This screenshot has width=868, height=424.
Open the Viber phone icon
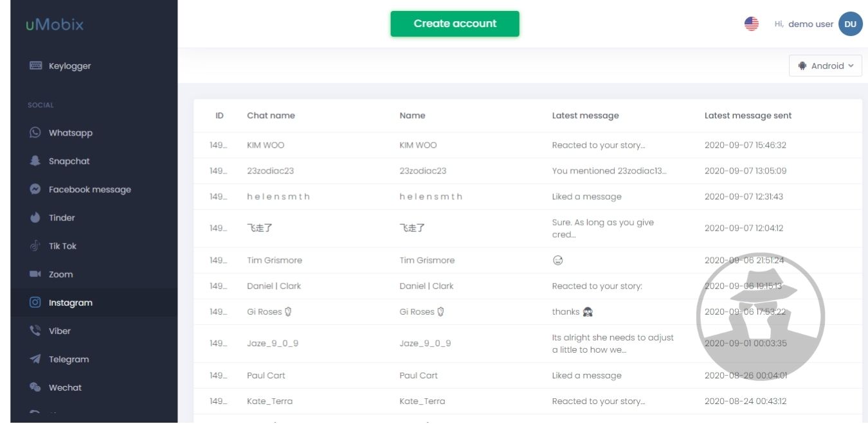35,330
